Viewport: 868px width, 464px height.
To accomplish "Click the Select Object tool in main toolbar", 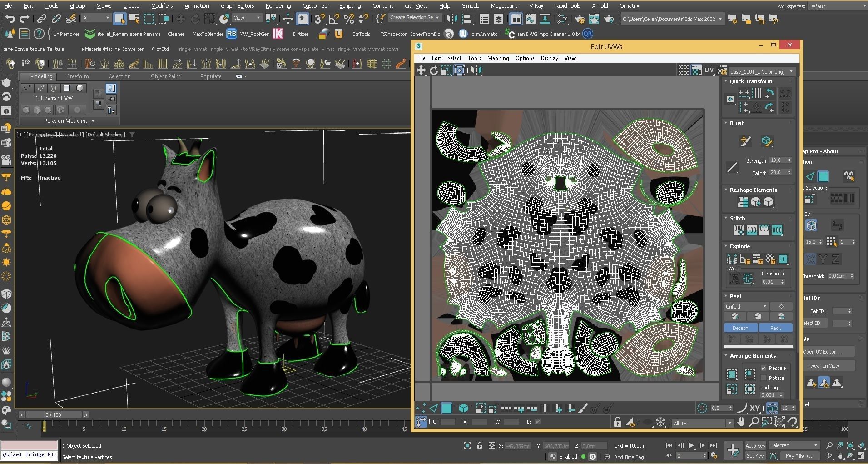I will click(x=119, y=19).
